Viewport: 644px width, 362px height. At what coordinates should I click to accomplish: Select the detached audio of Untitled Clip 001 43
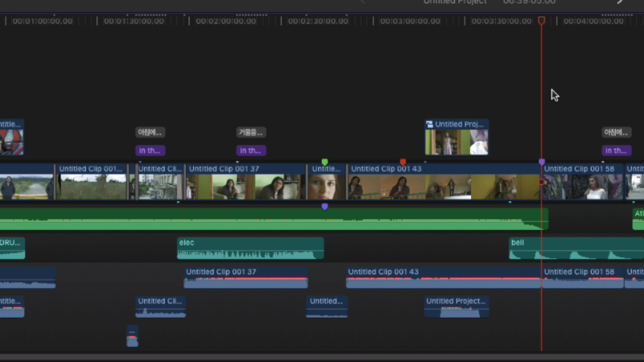pyautogui.click(x=443, y=278)
